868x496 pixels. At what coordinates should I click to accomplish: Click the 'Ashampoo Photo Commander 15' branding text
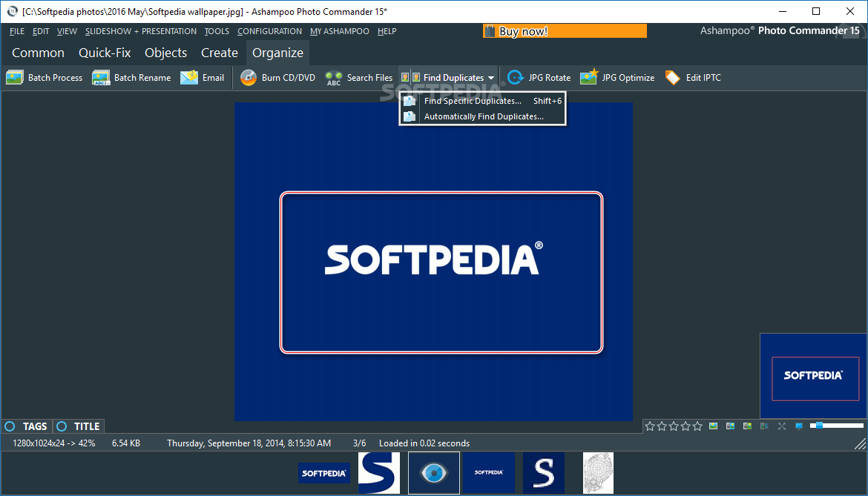[780, 30]
